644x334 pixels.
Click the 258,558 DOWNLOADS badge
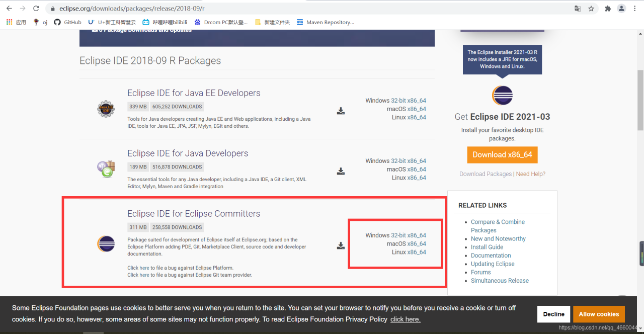(177, 227)
